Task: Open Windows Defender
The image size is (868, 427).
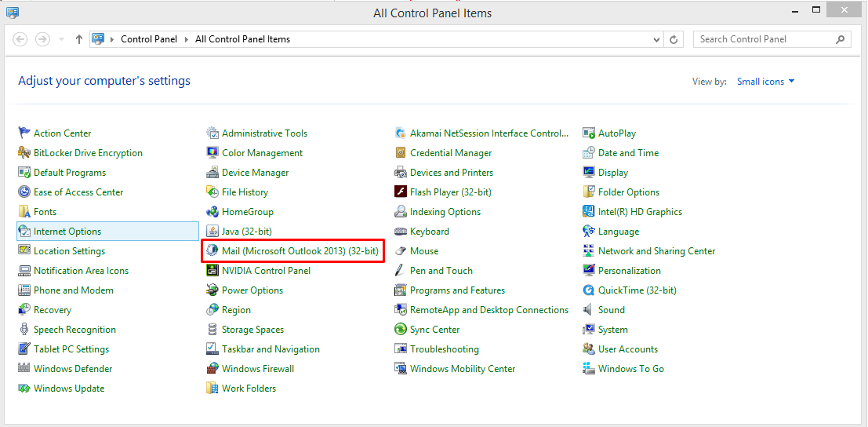Action: (73, 369)
